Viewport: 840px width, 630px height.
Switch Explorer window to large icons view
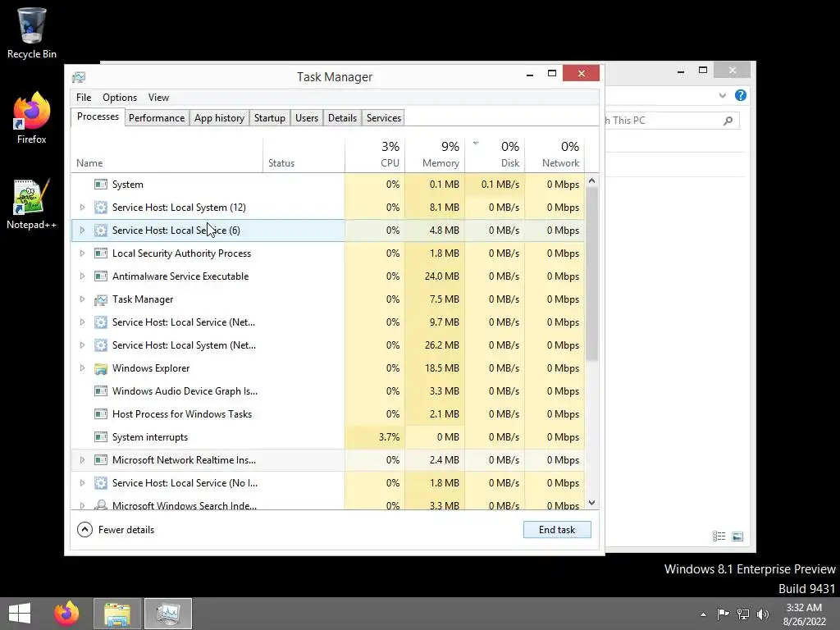coord(737,536)
